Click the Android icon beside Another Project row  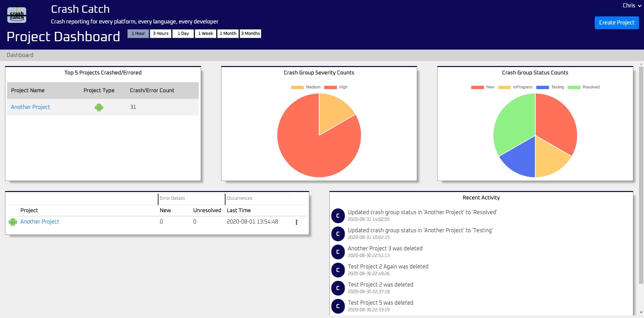pos(13,222)
